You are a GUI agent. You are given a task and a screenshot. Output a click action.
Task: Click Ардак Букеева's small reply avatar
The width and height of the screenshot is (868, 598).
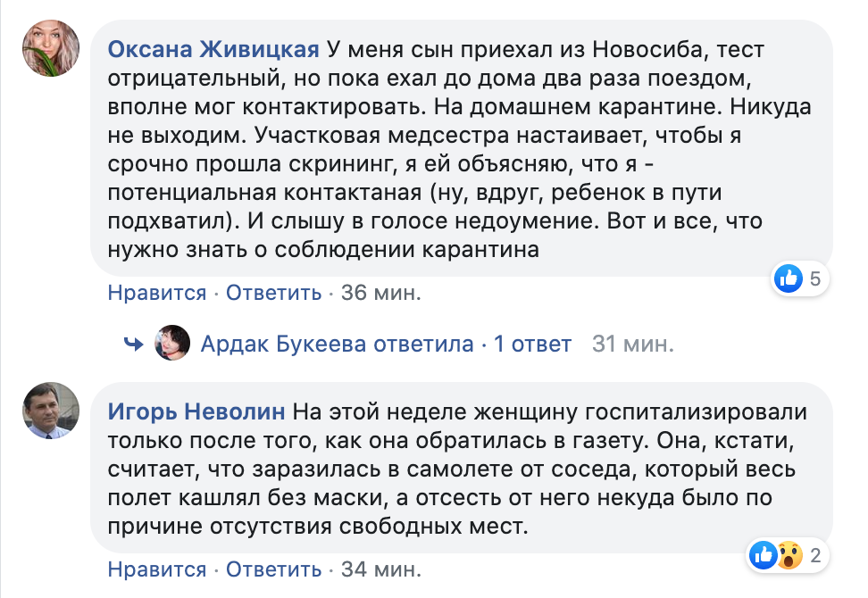pos(171,343)
